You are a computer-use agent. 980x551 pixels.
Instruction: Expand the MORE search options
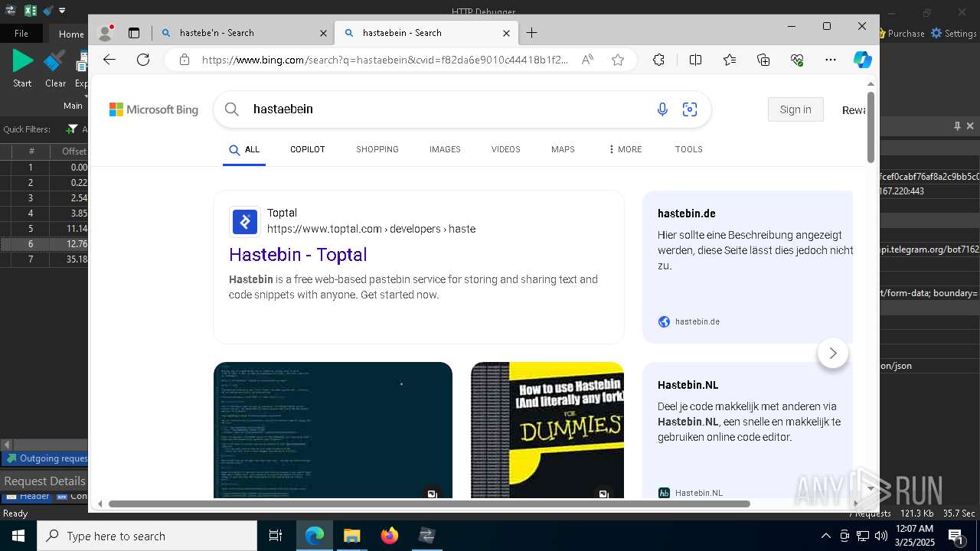coord(626,149)
